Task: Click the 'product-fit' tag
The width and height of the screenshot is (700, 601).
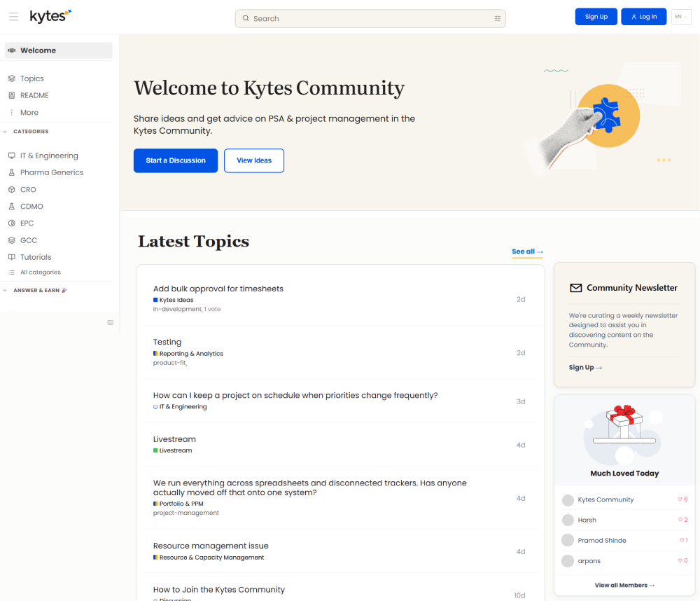Action: [169, 363]
